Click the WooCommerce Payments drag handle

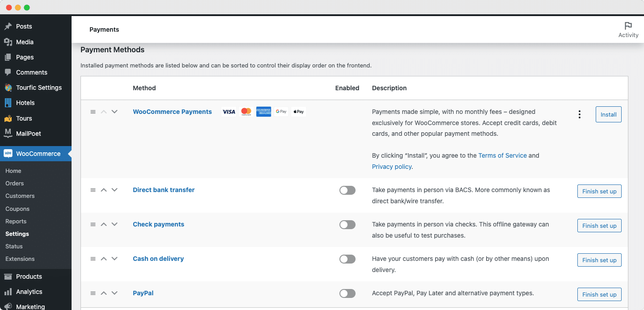(x=93, y=112)
